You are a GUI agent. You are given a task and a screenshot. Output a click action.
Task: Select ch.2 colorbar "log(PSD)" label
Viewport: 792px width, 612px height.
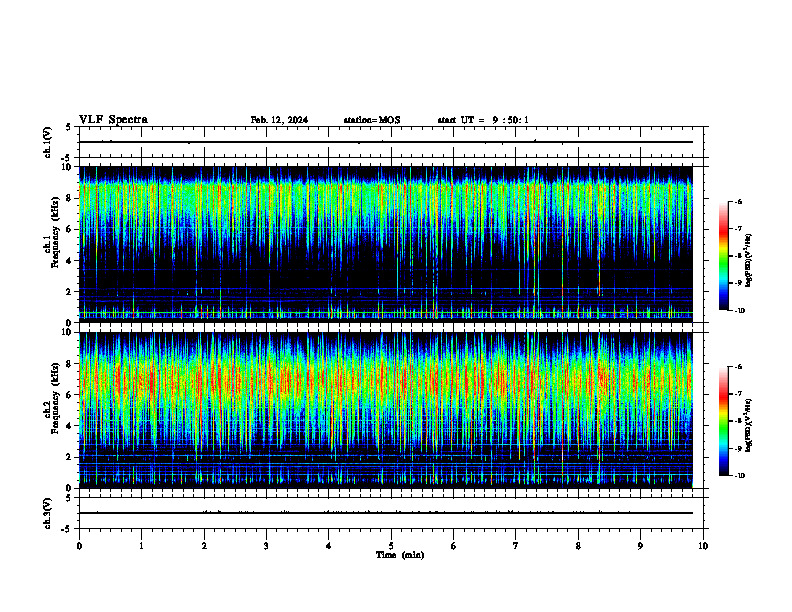pos(749,425)
